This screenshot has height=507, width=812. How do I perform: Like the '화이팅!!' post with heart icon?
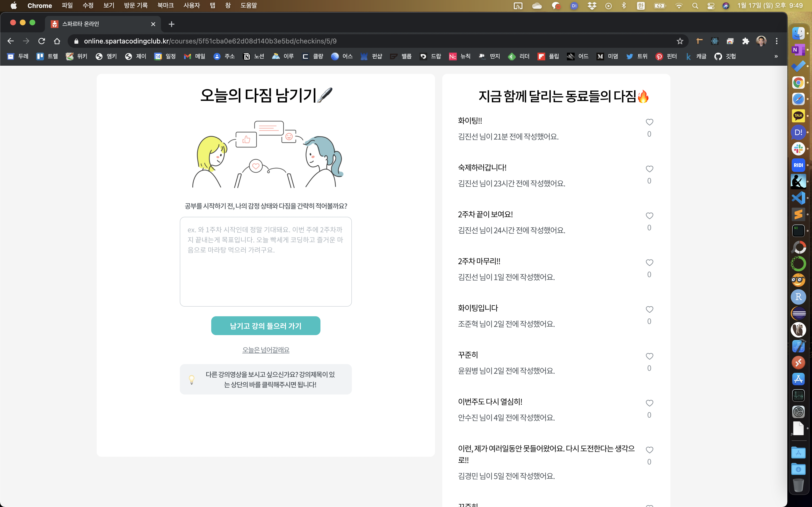(649, 122)
